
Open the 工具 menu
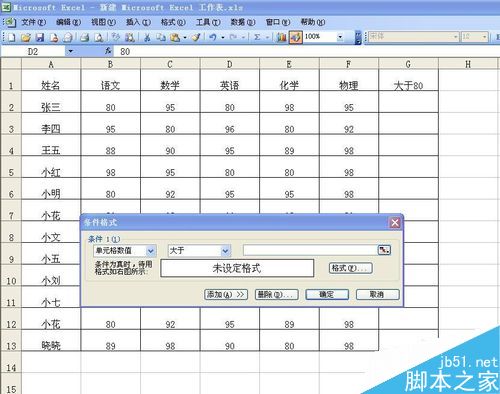point(208,22)
